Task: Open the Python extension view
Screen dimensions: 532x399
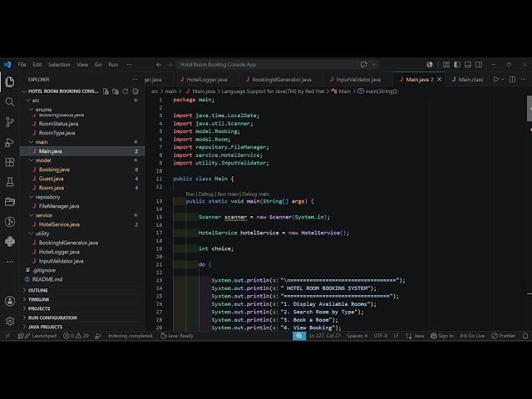Action: pyautogui.click(x=10, y=242)
